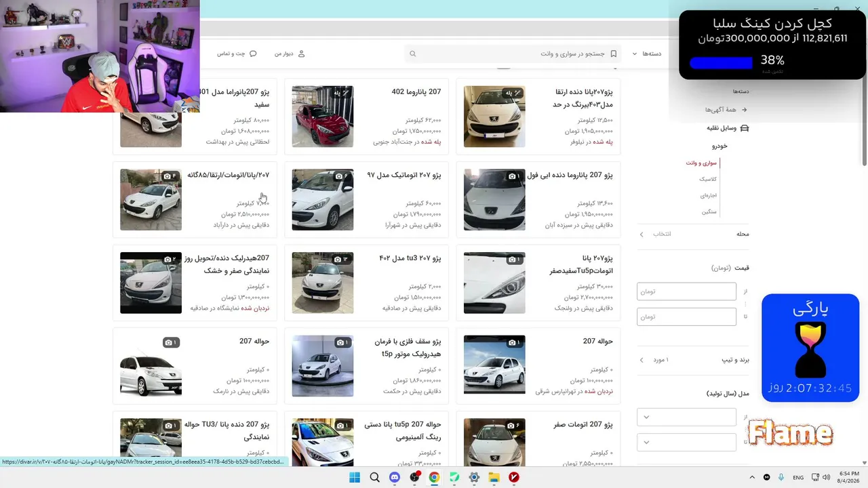Show hidden icons in the system tray

tap(751, 477)
